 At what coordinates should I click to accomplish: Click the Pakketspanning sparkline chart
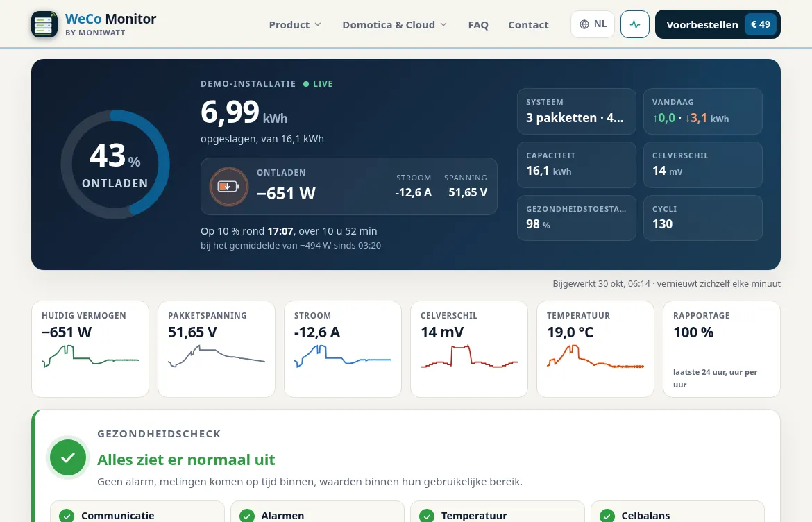pyautogui.click(x=217, y=356)
